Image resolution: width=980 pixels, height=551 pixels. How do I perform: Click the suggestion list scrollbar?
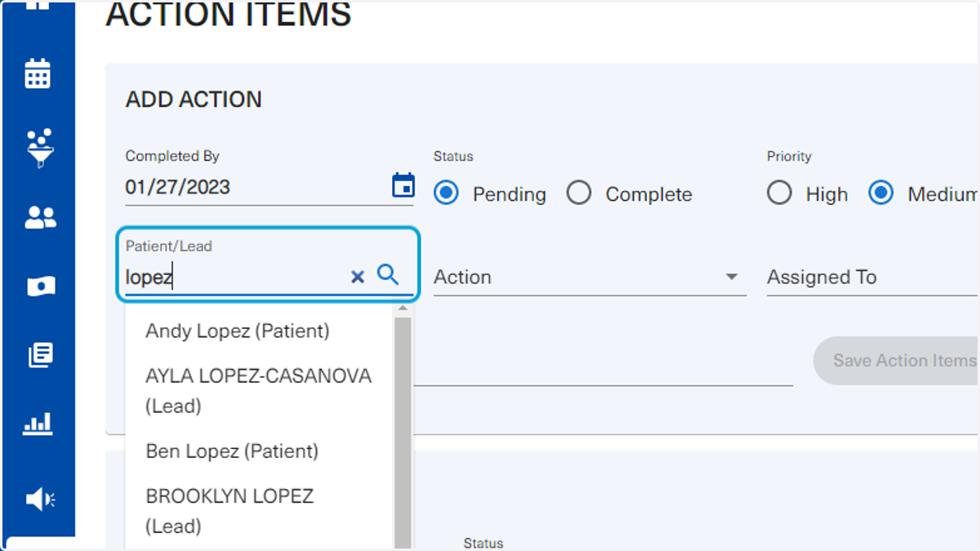pos(402,433)
